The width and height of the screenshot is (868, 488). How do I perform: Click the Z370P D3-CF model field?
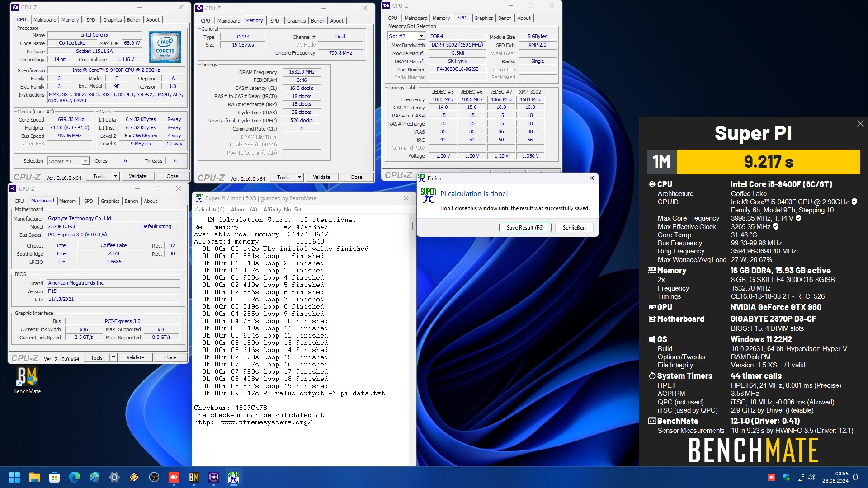89,226
